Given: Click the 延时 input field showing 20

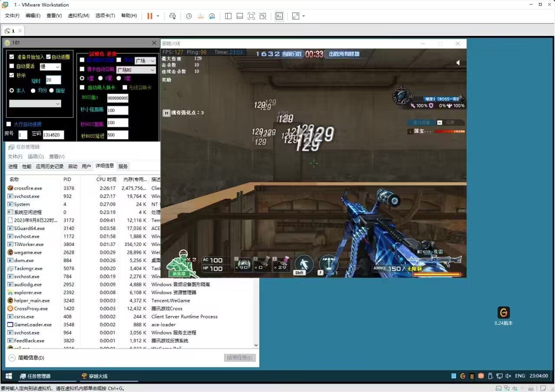Looking at the screenshot, I should 53,80.
